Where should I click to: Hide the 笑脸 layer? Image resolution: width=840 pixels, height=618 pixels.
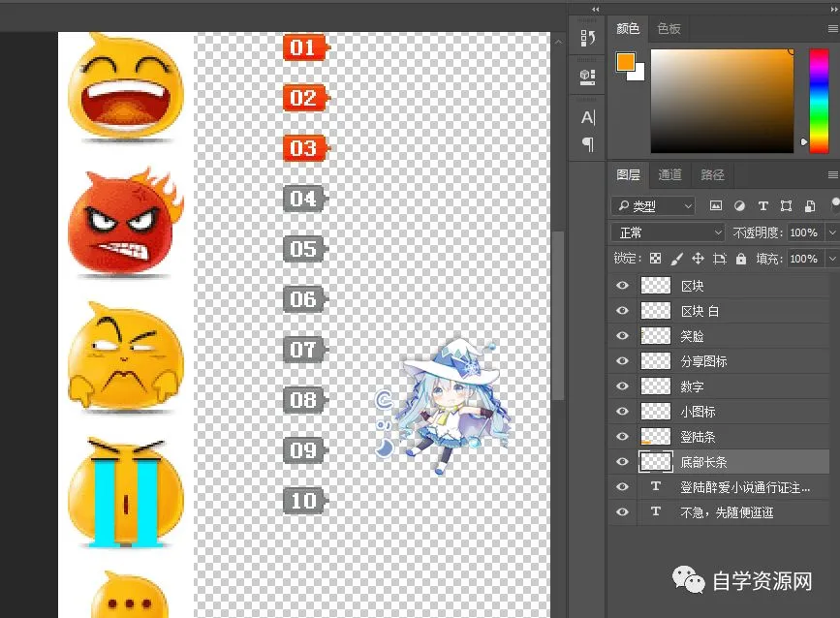(x=622, y=336)
